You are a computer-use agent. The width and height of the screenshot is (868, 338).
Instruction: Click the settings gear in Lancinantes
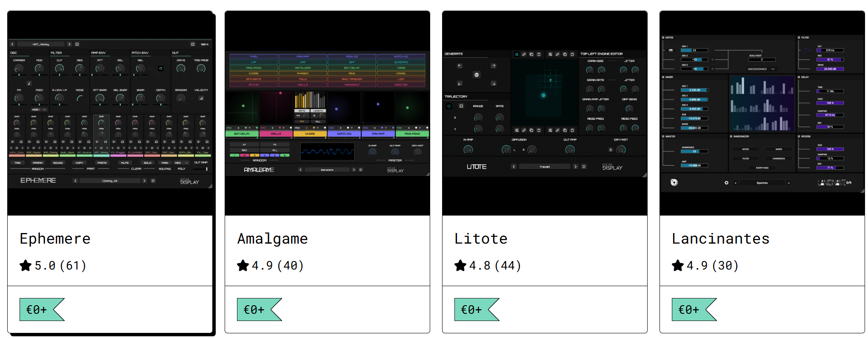(x=726, y=183)
